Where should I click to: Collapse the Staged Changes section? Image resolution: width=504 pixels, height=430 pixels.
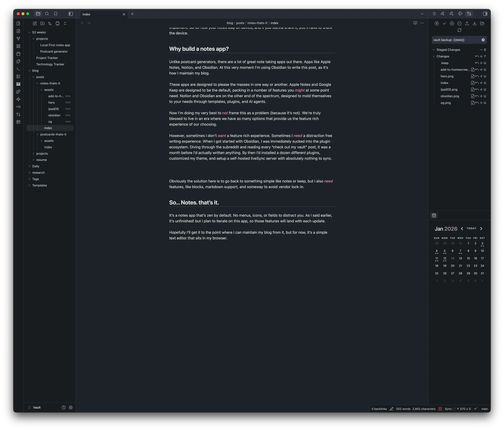point(434,50)
